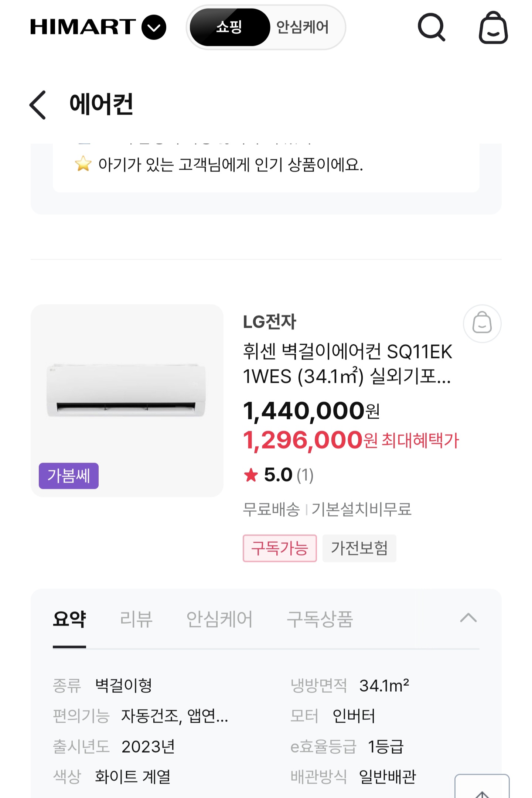532x798 pixels.
Task: Open the shopping cart in header
Action: point(493,28)
